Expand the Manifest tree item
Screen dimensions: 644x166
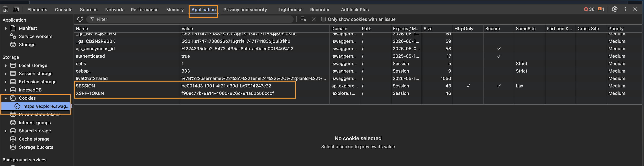pos(6,28)
